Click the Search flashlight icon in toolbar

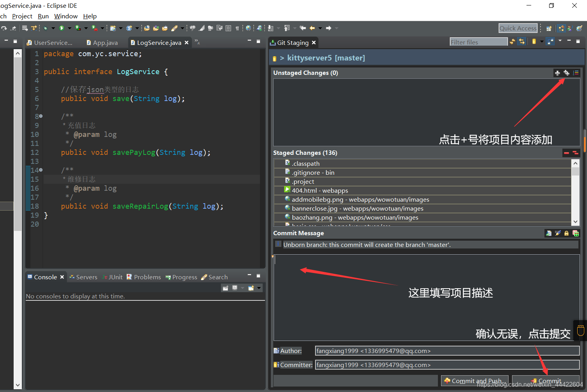tap(174, 28)
